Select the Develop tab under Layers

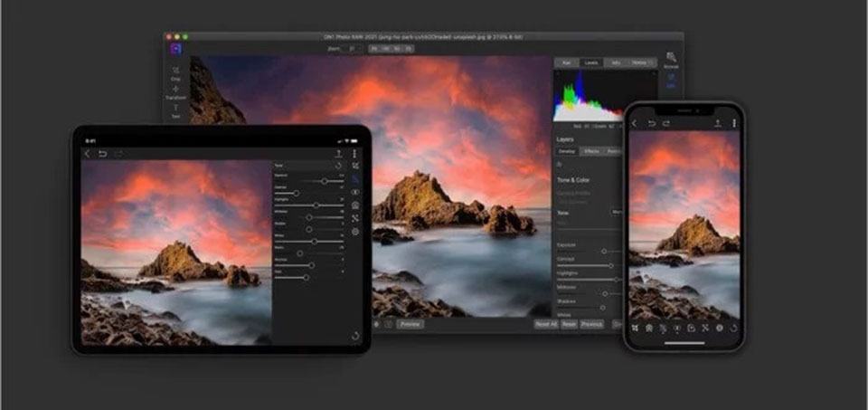coord(568,151)
